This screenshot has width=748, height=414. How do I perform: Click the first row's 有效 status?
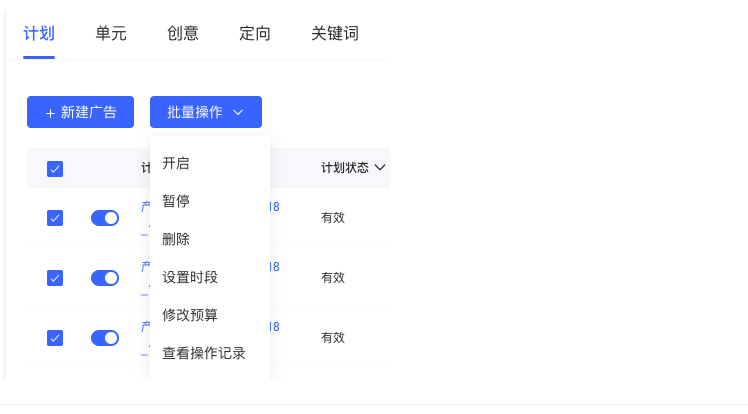point(333,218)
